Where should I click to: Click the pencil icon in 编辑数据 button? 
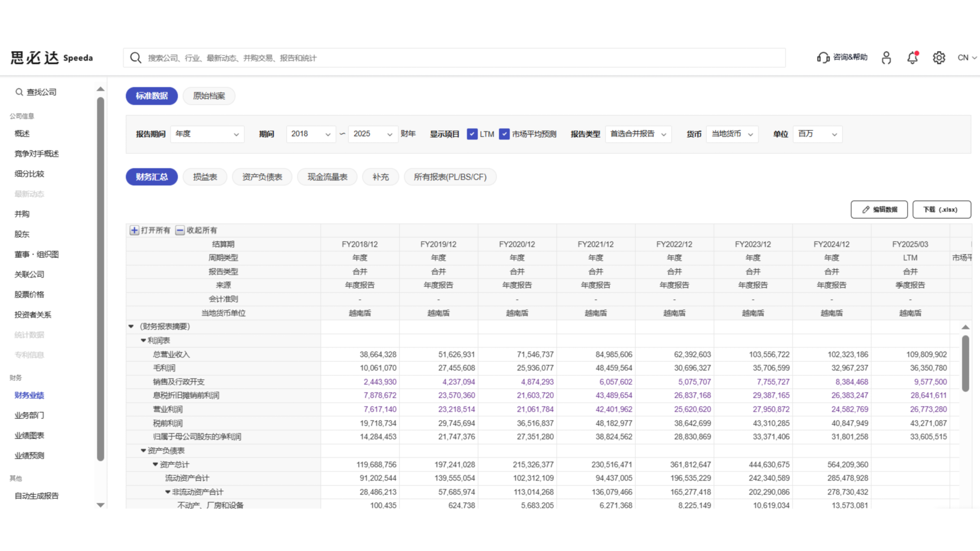point(866,209)
